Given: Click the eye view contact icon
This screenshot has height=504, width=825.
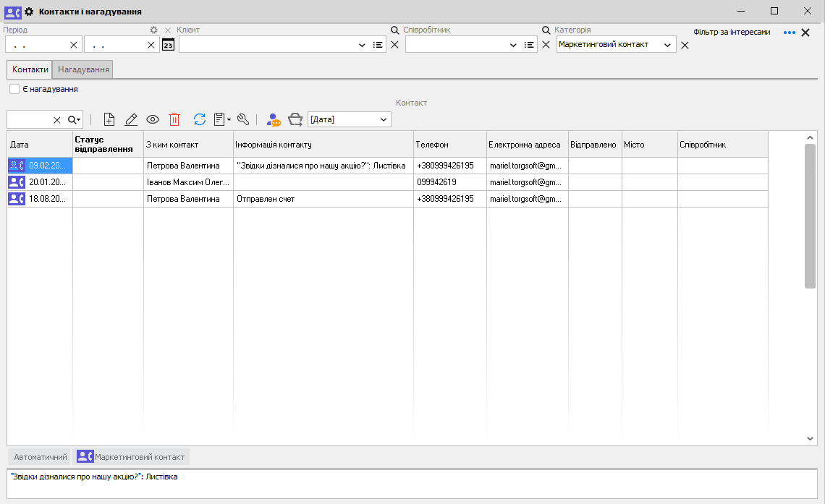Looking at the screenshot, I should click(153, 119).
